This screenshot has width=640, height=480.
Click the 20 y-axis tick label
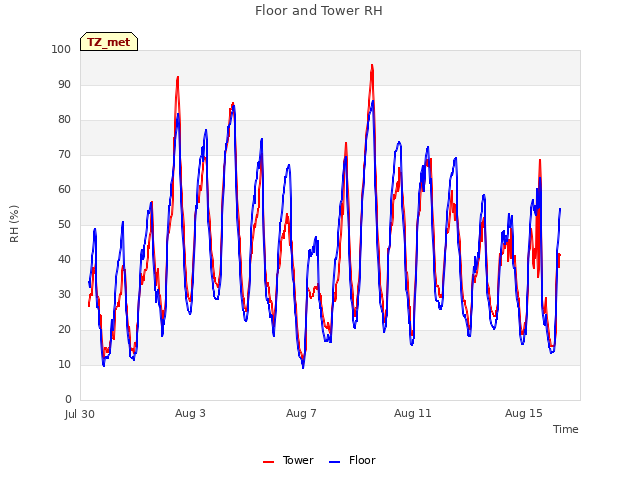pyautogui.click(x=64, y=329)
